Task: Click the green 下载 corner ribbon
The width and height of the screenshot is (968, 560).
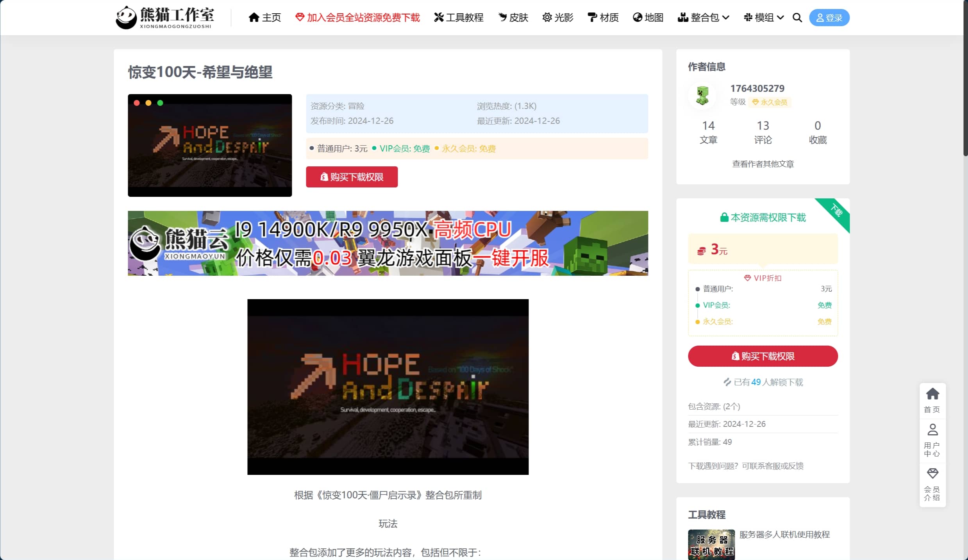Action: pyautogui.click(x=836, y=211)
